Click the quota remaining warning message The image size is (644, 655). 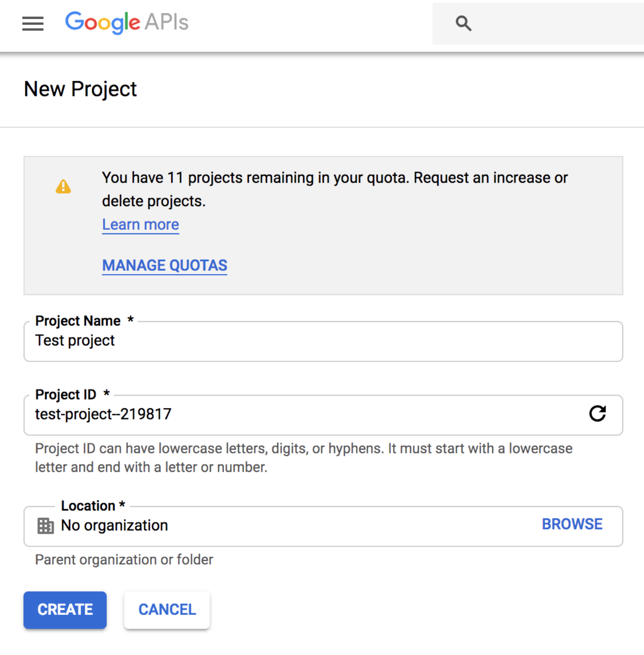pyautogui.click(x=334, y=189)
